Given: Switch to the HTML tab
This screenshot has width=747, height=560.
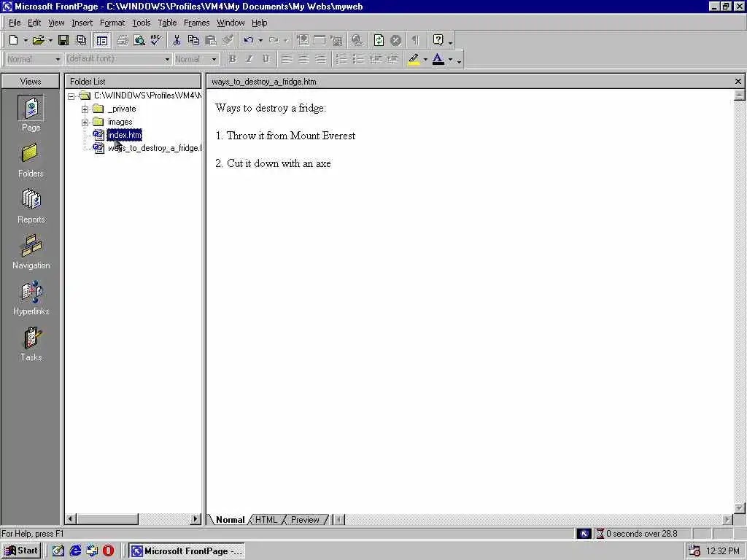Looking at the screenshot, I should [x=266, y=519].
